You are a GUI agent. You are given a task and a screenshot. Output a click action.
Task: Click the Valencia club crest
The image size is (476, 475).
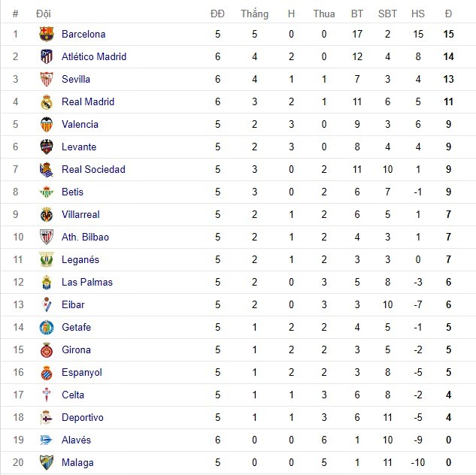[47, 124]
